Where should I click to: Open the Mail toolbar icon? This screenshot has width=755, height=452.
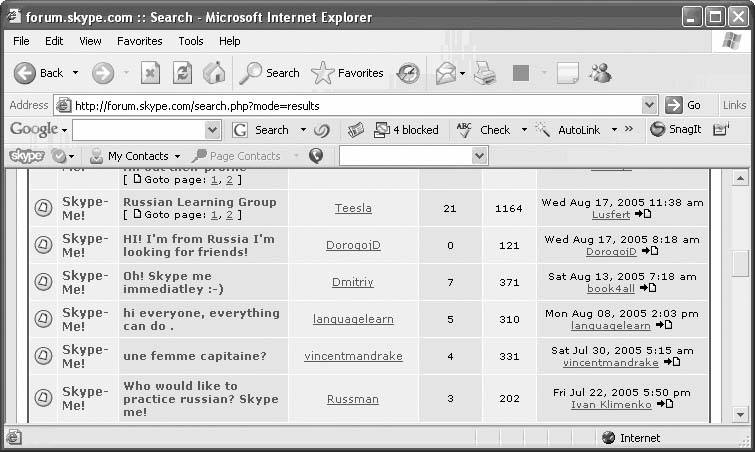click(x=445, y=73)
